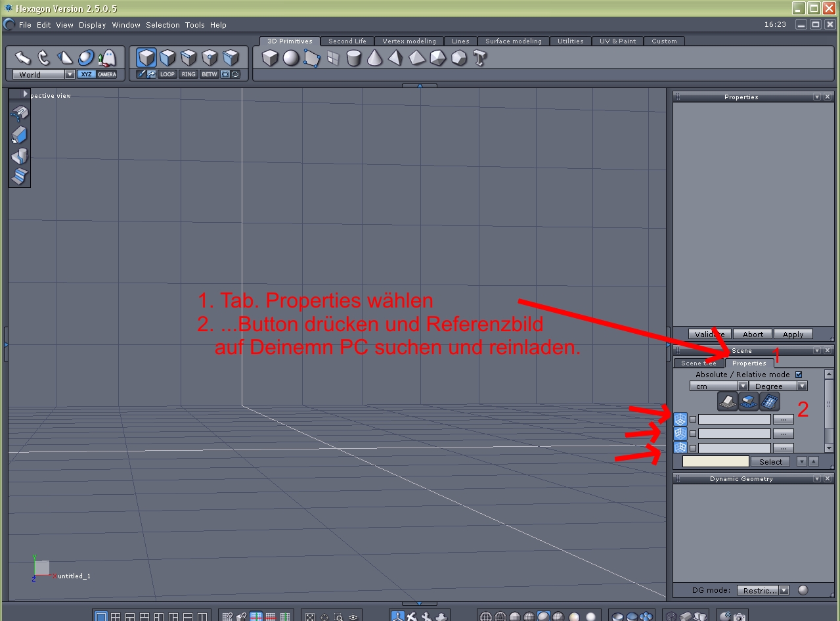Open the Tools menu
This screenshot has width=840, height=621.
coord(195,25)
